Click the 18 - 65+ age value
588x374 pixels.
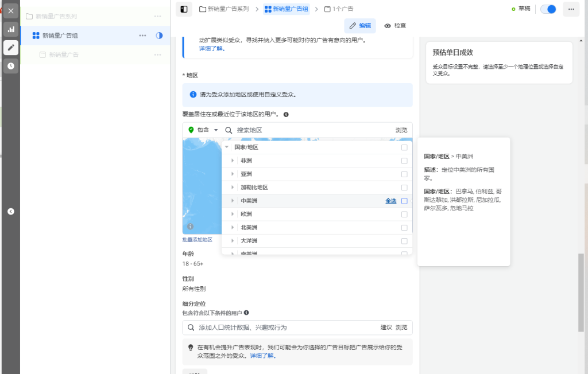coord(193,264)
